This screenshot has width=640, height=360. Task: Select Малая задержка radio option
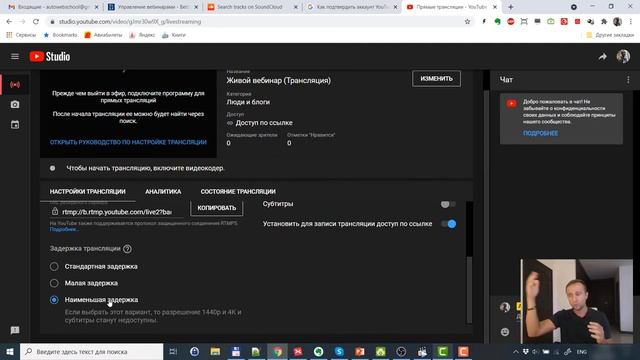coord(54,283)
